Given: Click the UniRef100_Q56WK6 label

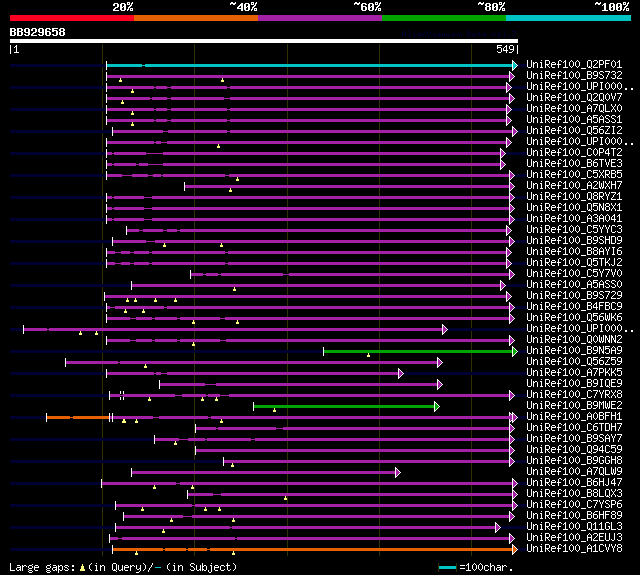Looking at the screenshot, I should click(574, 317).
